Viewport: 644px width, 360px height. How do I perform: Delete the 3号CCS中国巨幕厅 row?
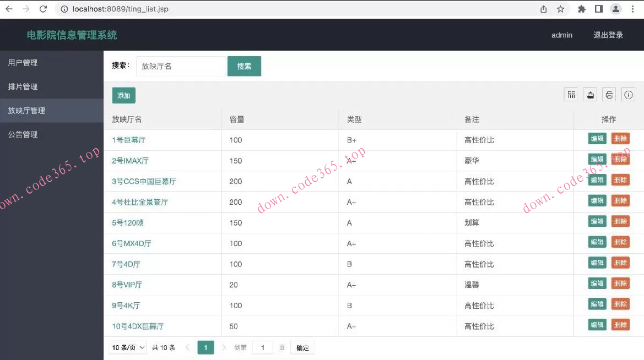(x=620, y=180)
